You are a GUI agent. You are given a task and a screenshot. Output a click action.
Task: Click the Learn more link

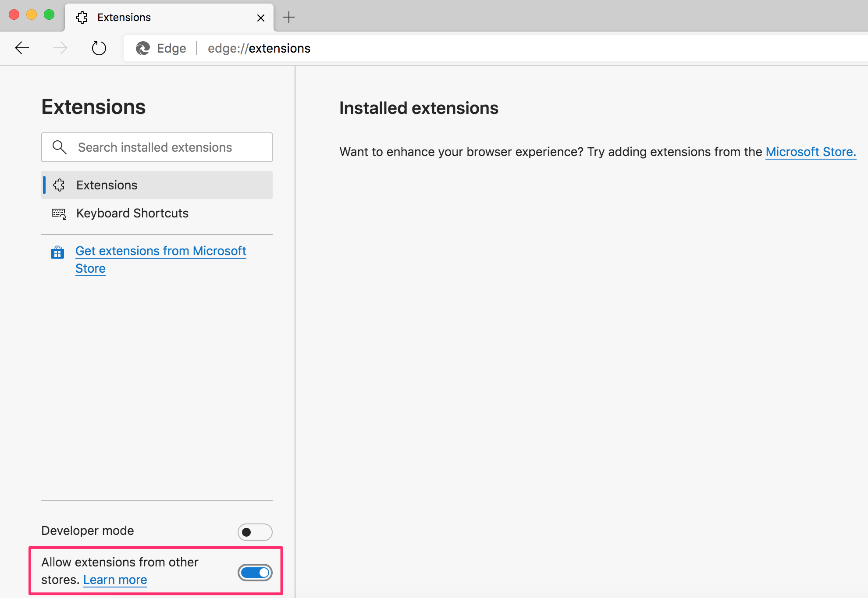(x=115, y=579)
